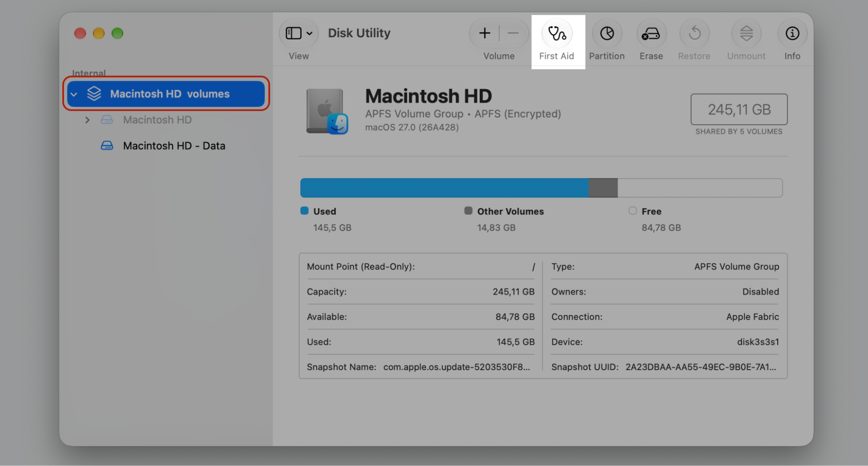Image resolution: width=868 pixels, height=466 pixels.
Task: Click the Snapshot Name value text
Action: (456, 367)
